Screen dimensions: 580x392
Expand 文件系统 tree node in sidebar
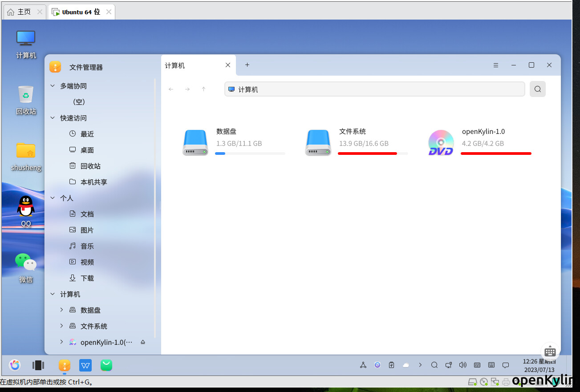point(61,326)
